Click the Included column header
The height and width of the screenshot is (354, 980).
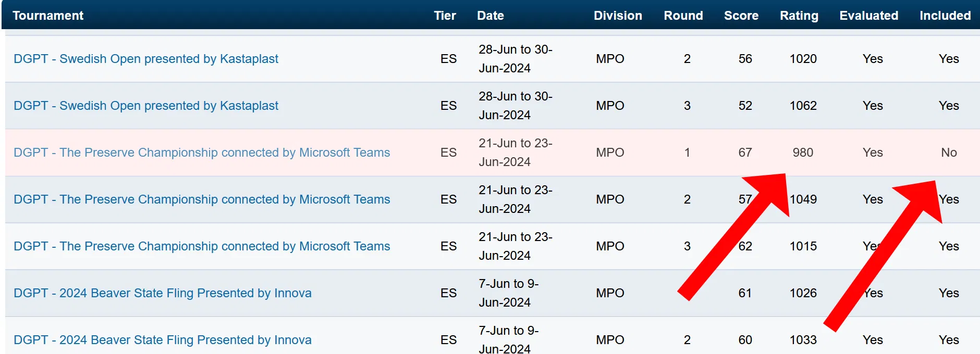(945, 16)
